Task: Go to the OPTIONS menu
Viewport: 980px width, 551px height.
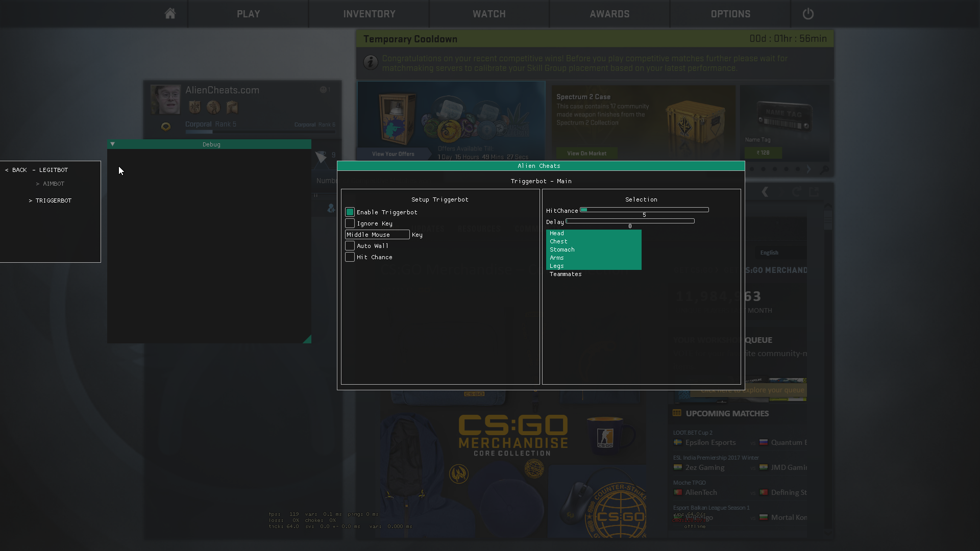Action: point(730,14)
